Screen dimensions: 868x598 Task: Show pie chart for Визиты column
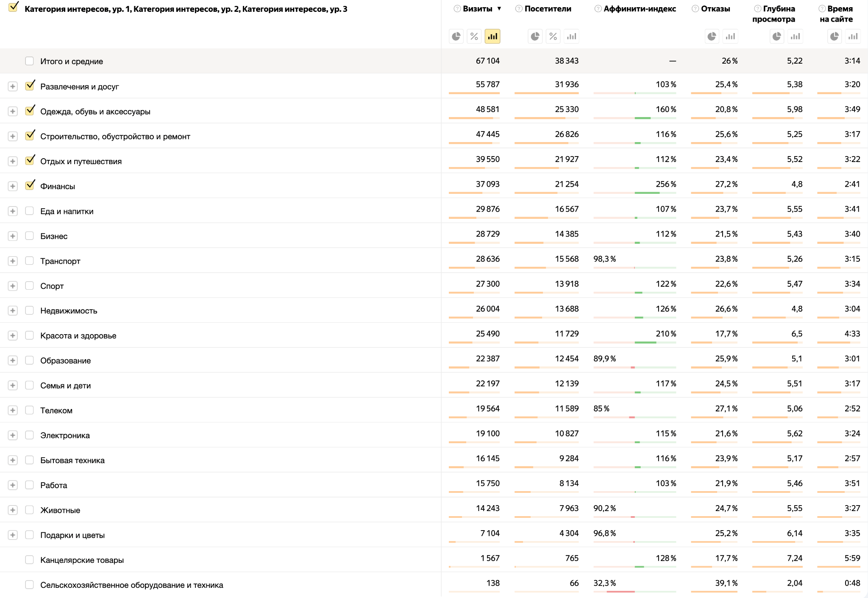(456, 36)
